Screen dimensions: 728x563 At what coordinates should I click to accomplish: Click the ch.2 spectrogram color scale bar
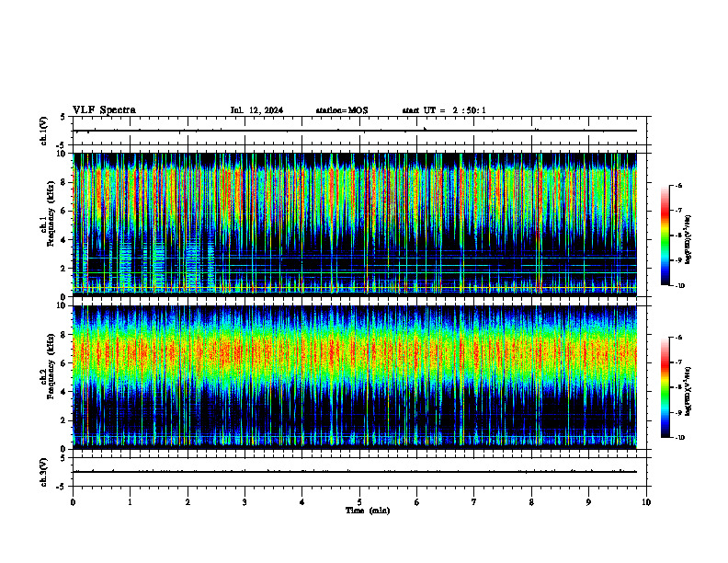(x=665, y=387)
